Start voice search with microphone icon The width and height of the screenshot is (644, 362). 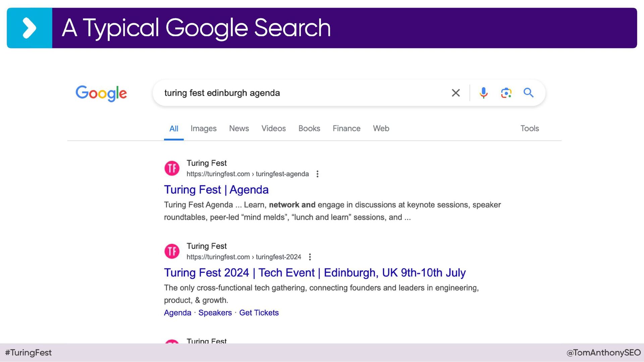click(483, 93)
